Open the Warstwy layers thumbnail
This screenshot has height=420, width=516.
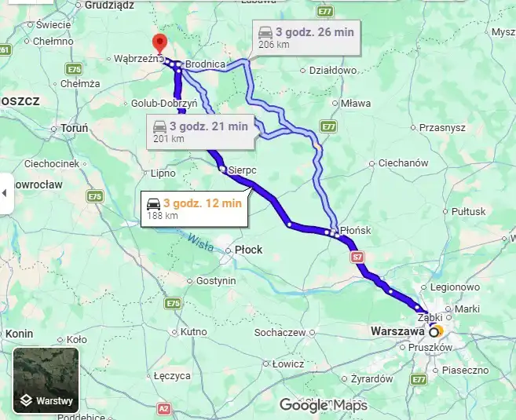pos(46,380)
